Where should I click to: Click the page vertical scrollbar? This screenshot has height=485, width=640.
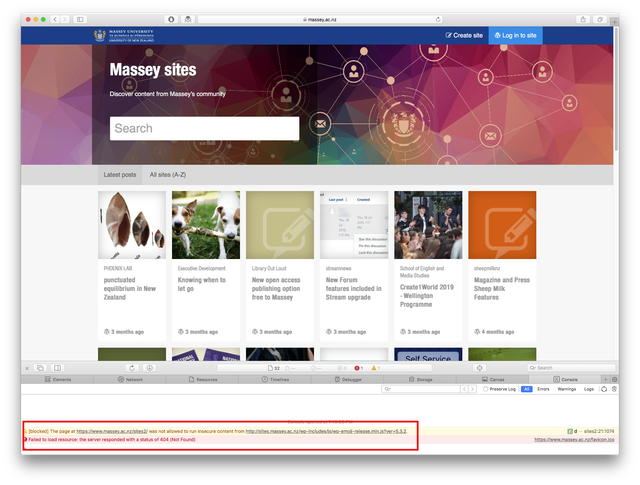coord(616,90)
